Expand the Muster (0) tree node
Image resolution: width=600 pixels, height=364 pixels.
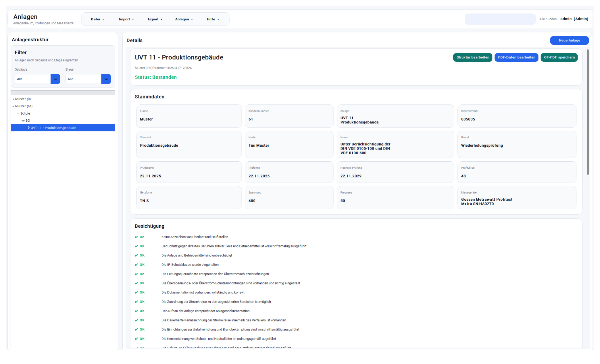point(13,99)
